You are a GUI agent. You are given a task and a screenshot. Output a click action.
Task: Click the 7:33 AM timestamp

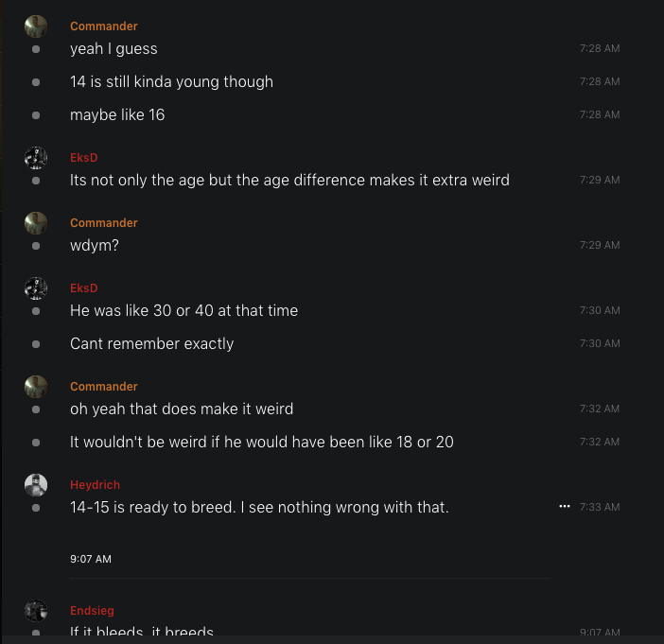pyautogui.click(x=600, y=508)
